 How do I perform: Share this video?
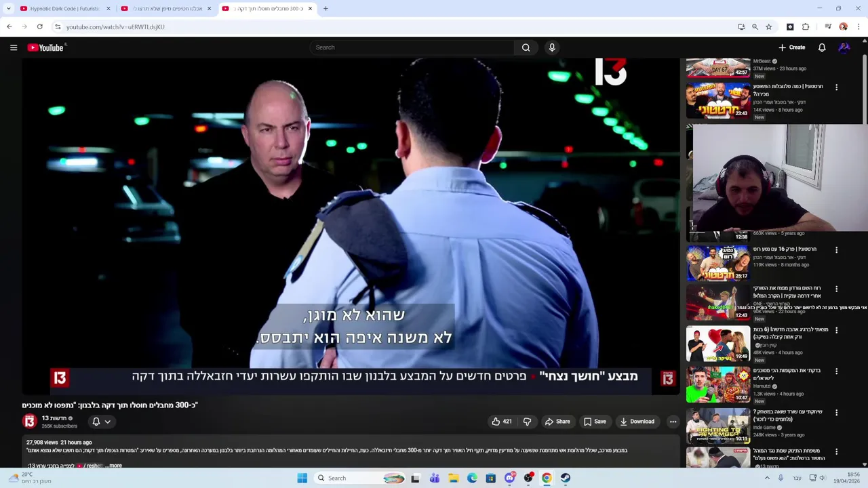point(557,422)
